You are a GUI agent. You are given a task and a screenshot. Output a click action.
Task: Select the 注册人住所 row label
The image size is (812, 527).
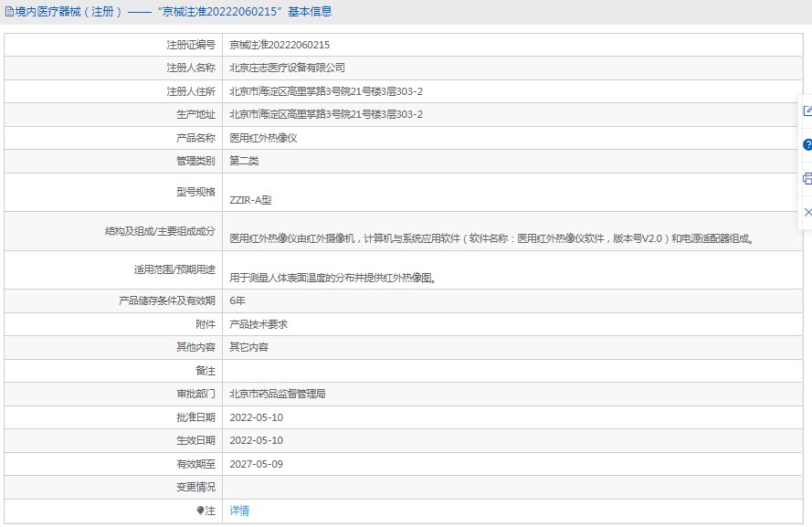point(191,91)
